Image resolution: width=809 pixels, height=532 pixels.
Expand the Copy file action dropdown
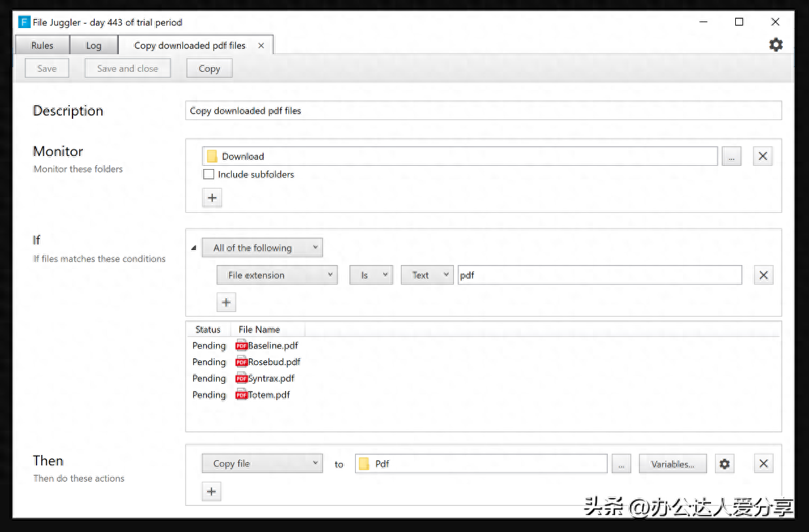click(x=262, y=464)
